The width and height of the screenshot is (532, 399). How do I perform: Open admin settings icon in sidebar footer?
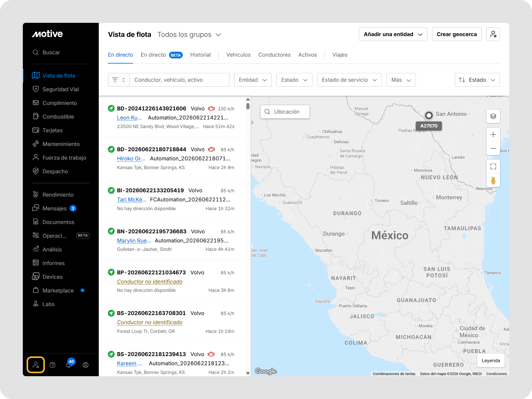(36, 365)
